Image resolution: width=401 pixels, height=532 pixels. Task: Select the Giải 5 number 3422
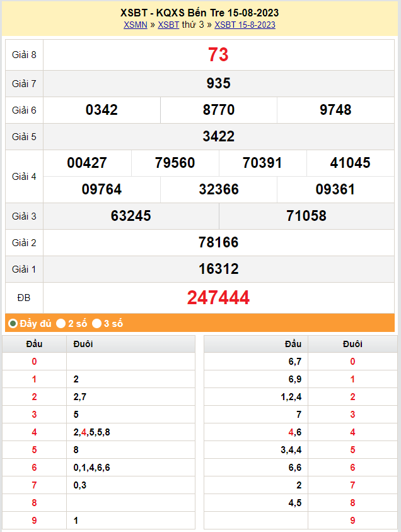pyautogui.click(x=218, y=136)
